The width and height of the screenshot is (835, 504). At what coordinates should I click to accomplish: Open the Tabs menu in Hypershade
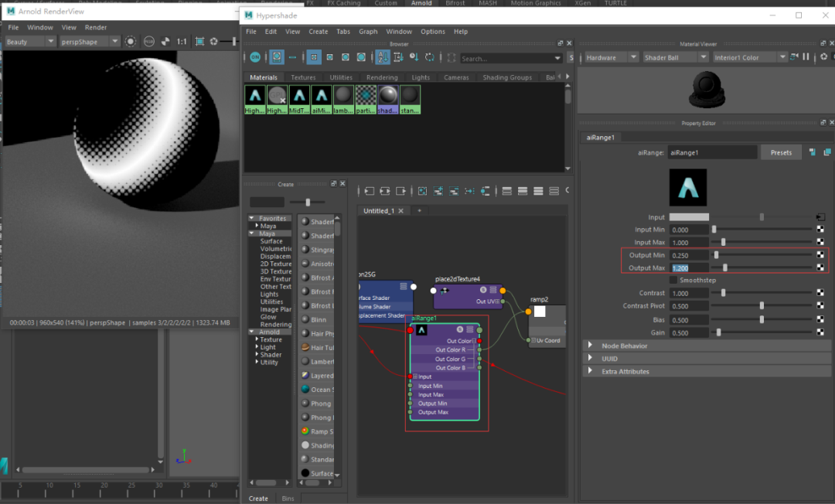[x=343, y=32]
